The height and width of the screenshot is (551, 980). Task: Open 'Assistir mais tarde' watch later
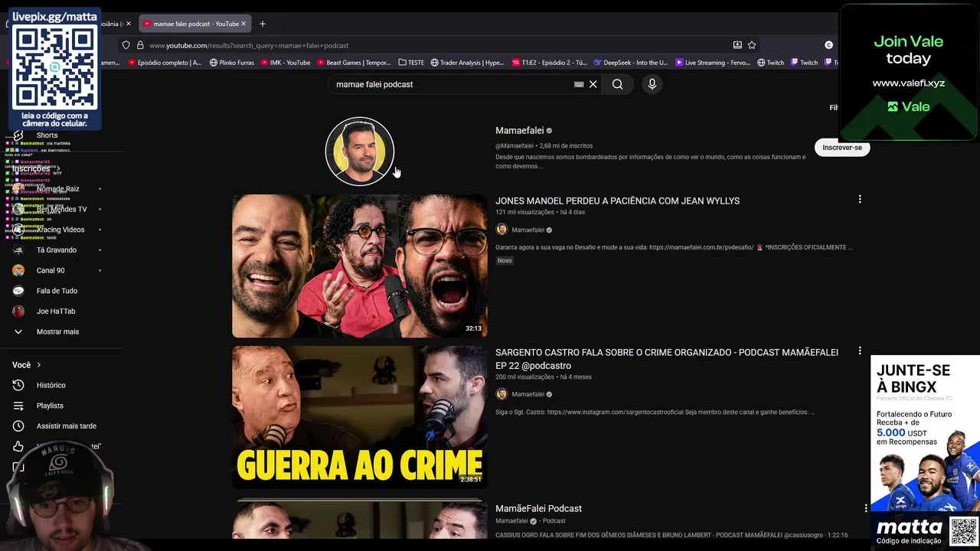[67, 426]
